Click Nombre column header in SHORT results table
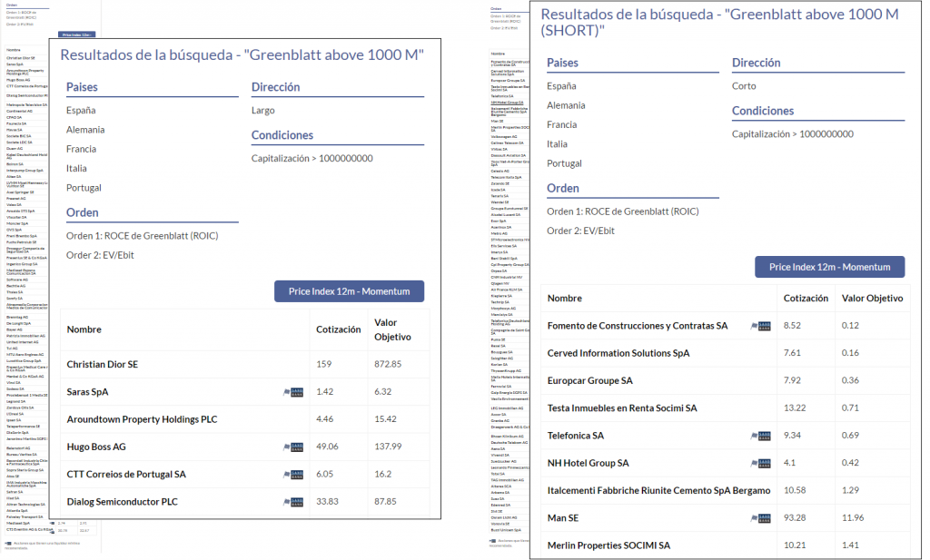This screenshot has width=930, height=560. point(564,298)
